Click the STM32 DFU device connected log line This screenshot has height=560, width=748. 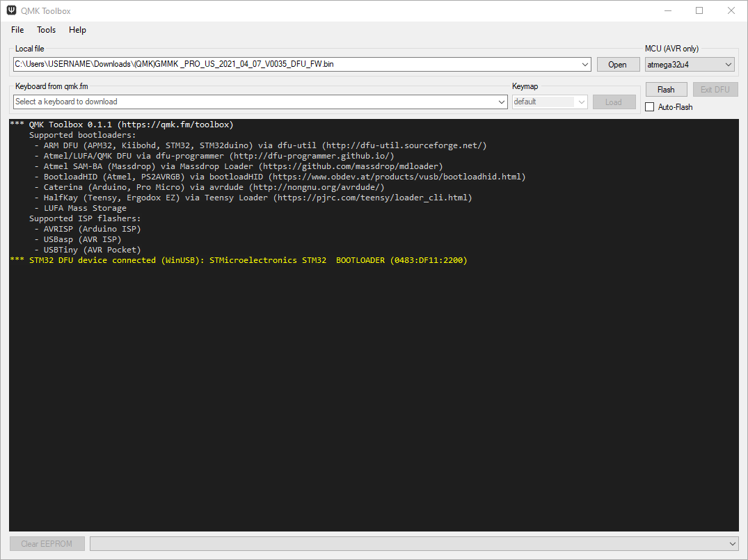[x=239, y=260]
